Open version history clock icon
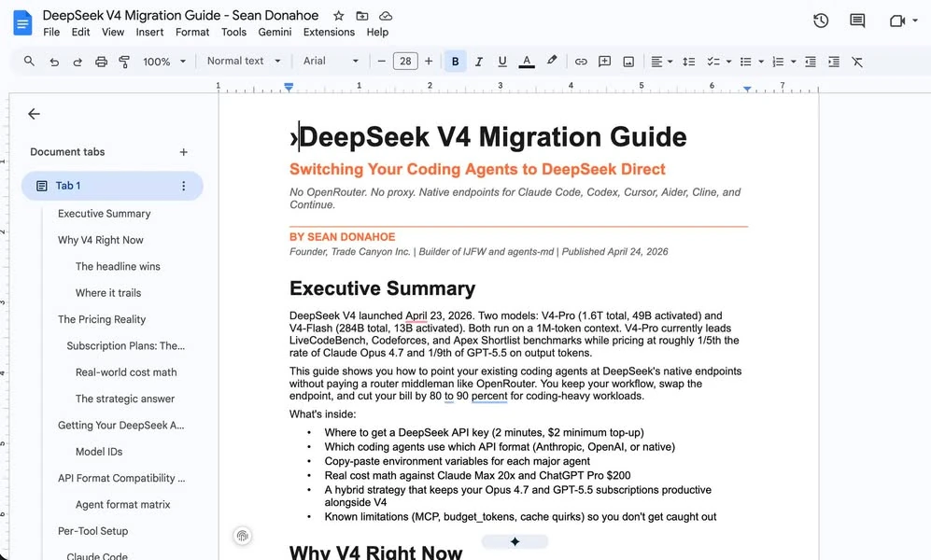 click(x=821, y=21)
